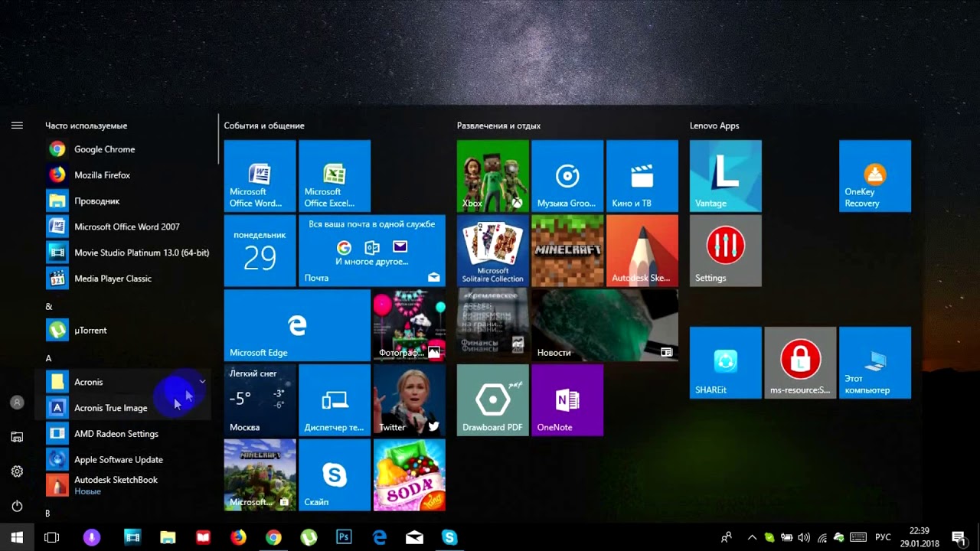The height and width of the screenshot is (551, 980).
Task: Launch OneNote from its purple tile
Action: point(567,399)
